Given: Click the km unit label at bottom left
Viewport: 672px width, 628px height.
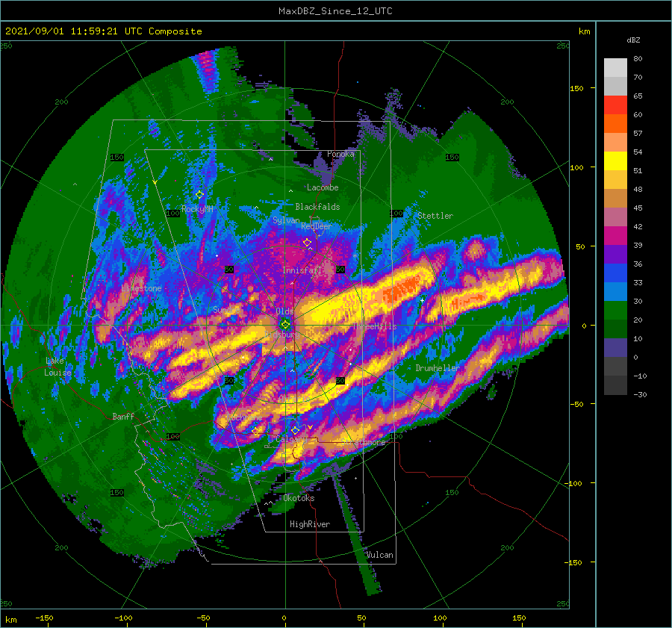Looking at the screenshot, I should coord(10,620).
